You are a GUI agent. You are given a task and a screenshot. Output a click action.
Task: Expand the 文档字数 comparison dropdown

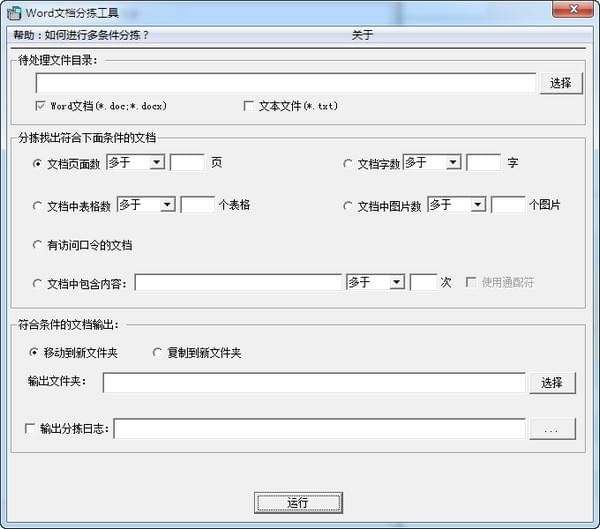coord(453,162)
